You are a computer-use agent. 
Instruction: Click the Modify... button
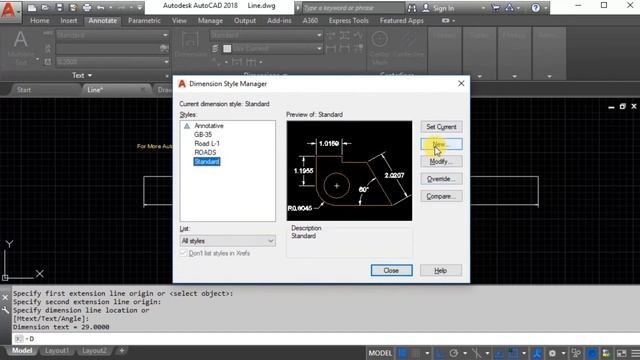point(441,162)
